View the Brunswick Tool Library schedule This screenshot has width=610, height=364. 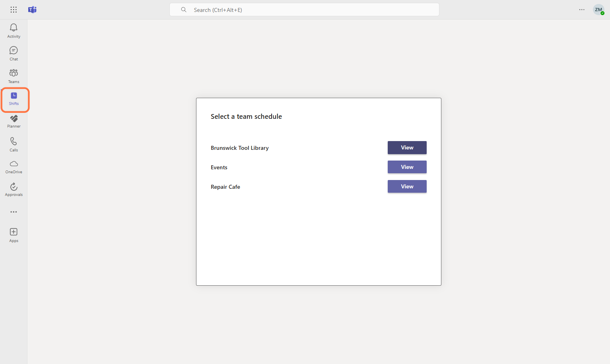[407, 147]
